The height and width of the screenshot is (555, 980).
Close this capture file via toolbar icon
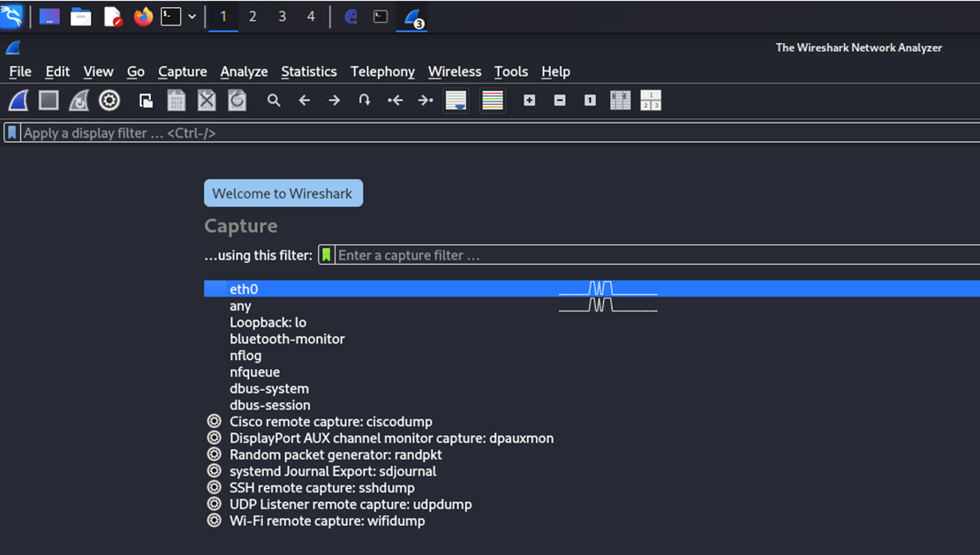coord(207,101)
